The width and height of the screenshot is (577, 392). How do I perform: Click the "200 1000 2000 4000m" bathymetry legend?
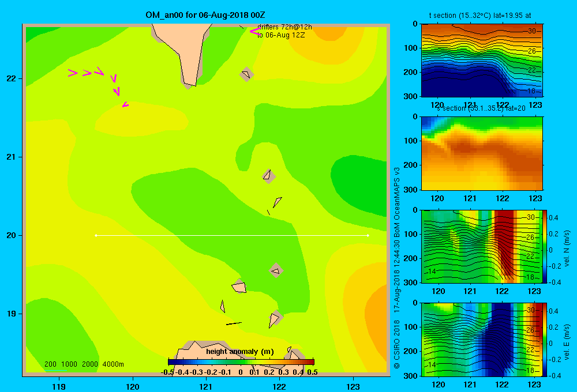(84, 364)
